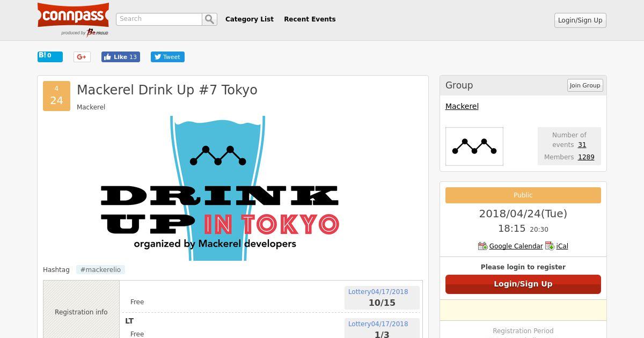Click Please login to register text

523,267
